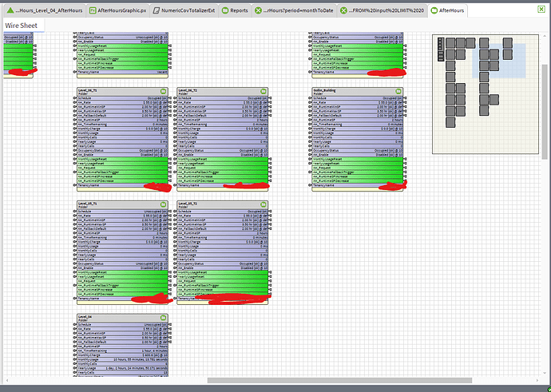Open the Level_05_T2 block folder icon
Screen dimensions: 551x392
click(264, 204)
